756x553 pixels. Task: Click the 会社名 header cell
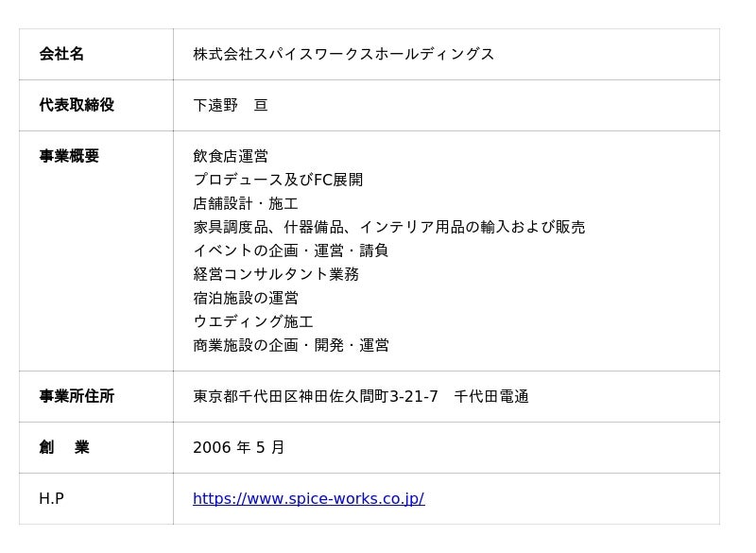[x=61, y=54]
